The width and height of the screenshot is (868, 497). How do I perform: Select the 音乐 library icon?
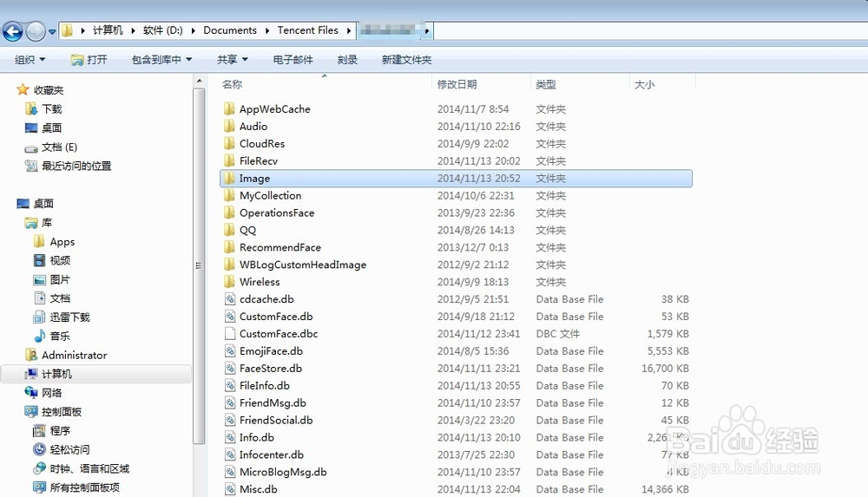pyautogui.click(x=39, y=336)
